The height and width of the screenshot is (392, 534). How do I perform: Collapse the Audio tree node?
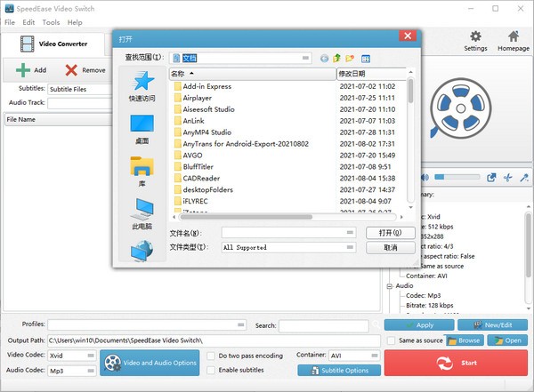tap(390, 286)
